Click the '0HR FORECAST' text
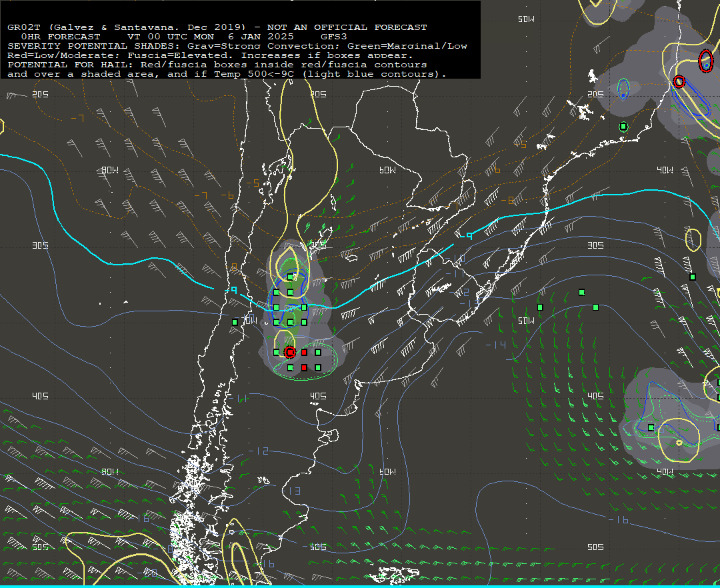The width and height of the screenshot is (720, 588). [61, 36]
